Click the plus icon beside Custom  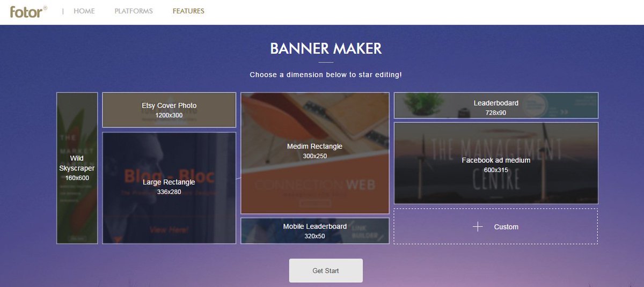click(478, 227)
